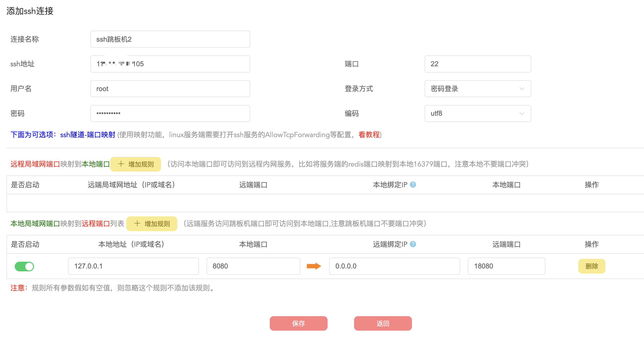Disable the port mapping rule toggle
644x347 pixels.
[24, 266]
